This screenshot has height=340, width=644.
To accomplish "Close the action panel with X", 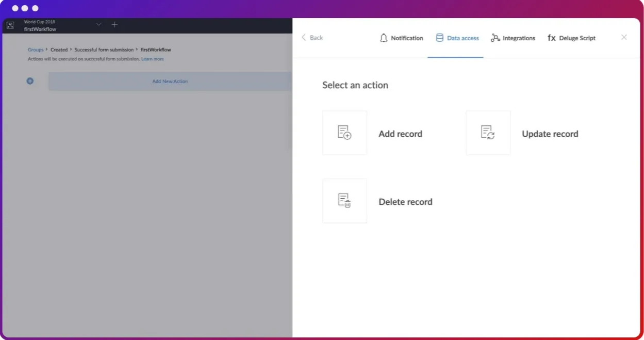I will tap(624, 37).
